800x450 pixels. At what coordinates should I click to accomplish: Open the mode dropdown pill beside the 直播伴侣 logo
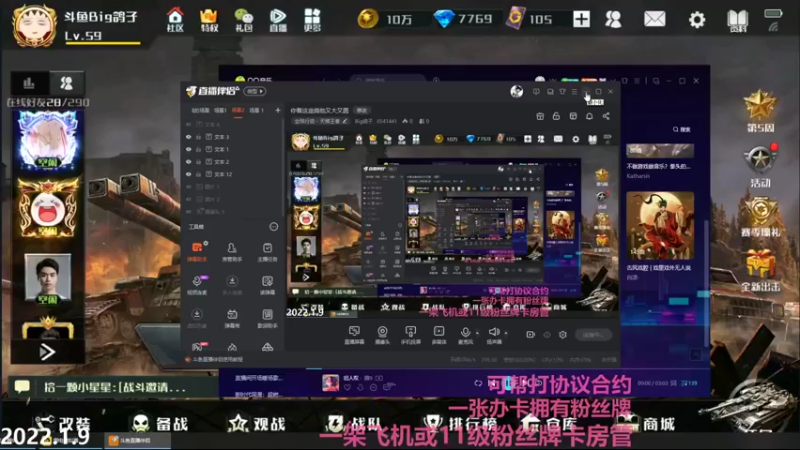click(x=255, y=91)
